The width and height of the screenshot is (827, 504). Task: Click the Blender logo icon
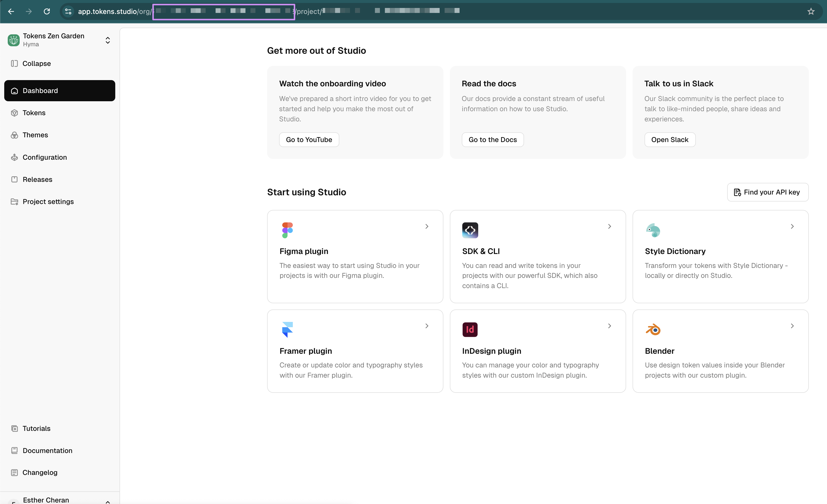point(653,329)
